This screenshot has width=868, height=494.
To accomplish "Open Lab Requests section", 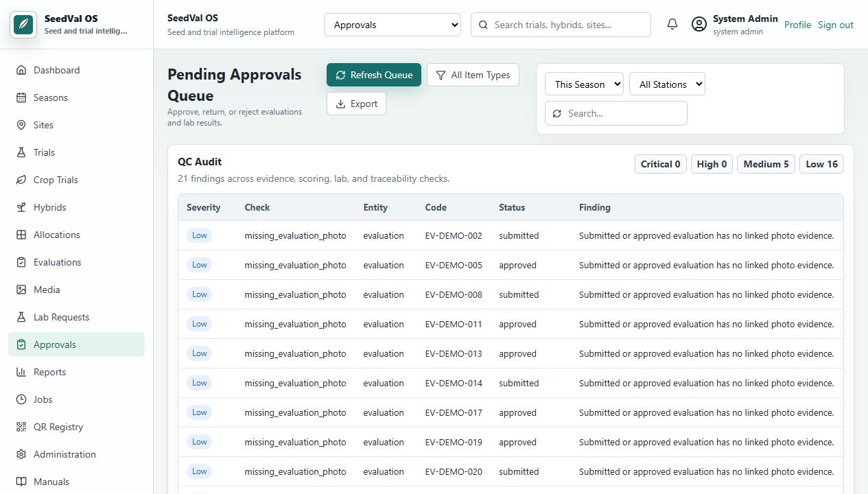I will tap(77, 317).
